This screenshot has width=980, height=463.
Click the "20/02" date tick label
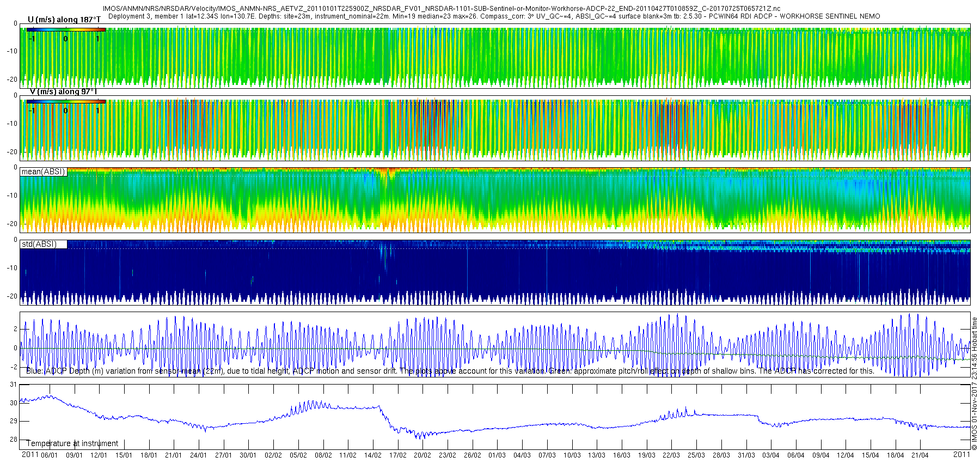[422, 455]
